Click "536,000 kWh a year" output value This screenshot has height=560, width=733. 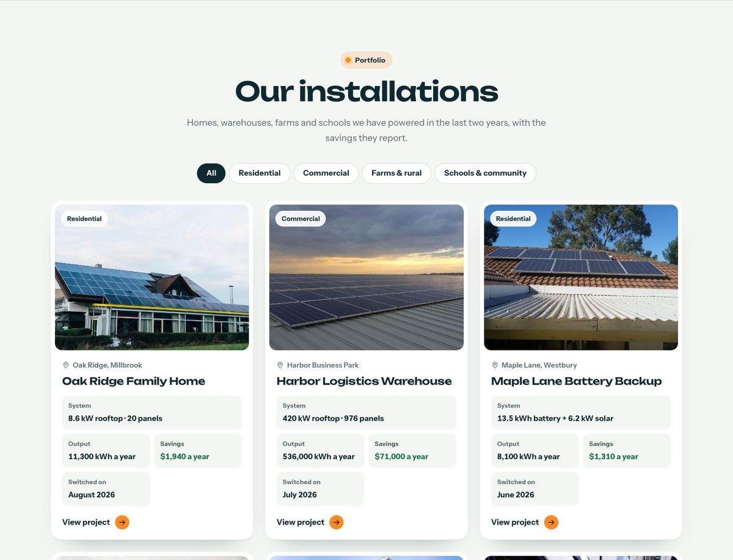pyautogui.click(x=319, y=456)
